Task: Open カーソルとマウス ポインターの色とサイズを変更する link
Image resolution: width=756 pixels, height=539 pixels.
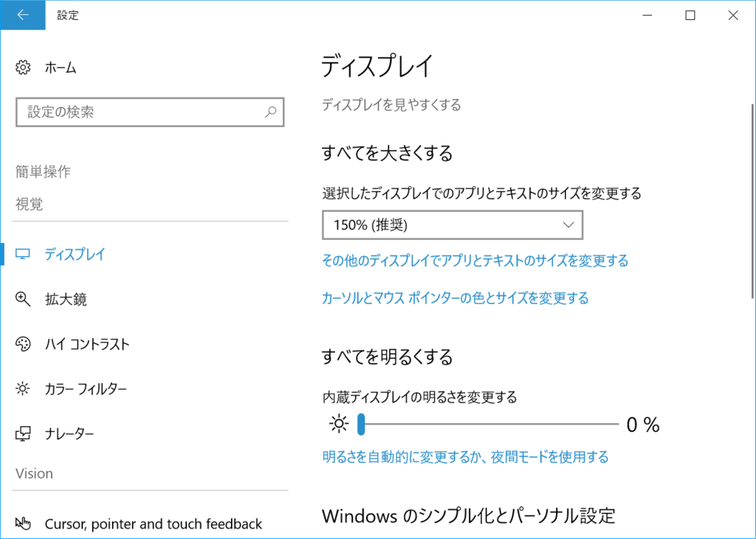Action: point(455,298)
